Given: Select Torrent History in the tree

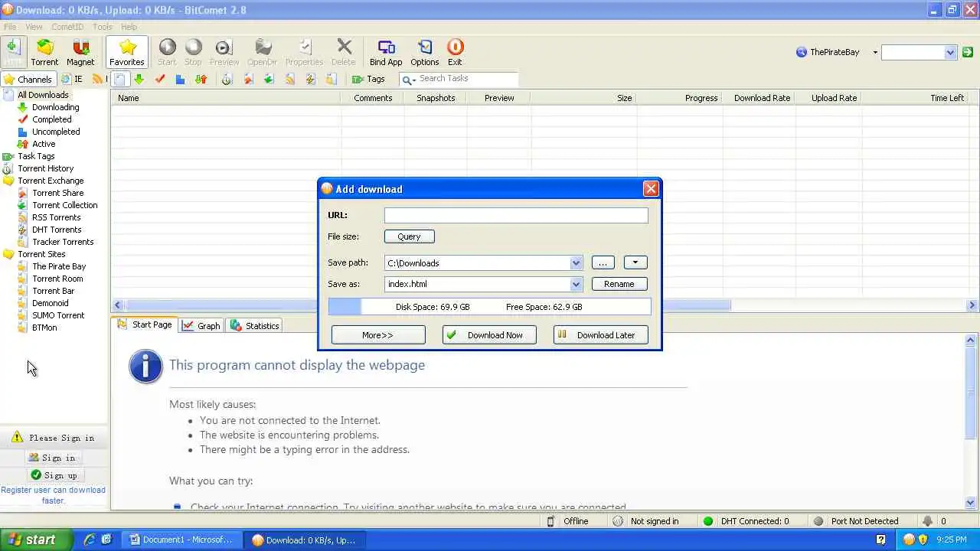Looking at the screenshot, I should 46,168.
